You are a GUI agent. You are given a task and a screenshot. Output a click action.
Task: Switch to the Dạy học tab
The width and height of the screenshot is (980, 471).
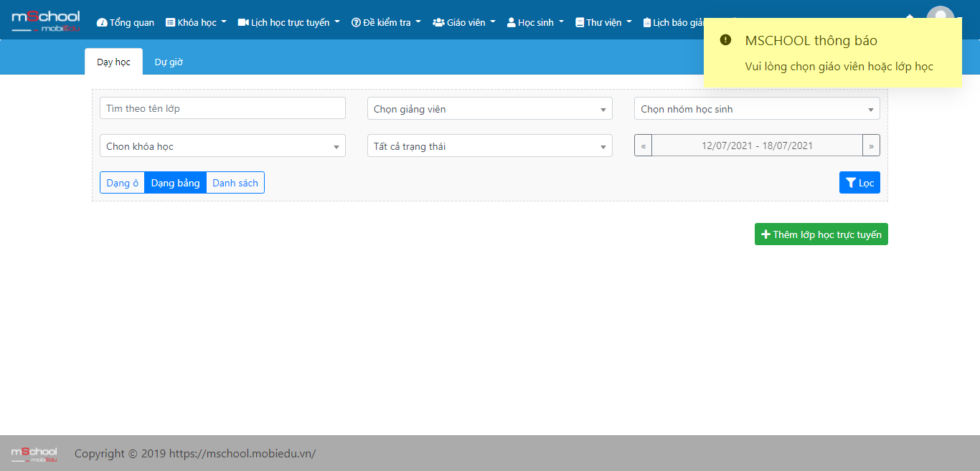tap(113, 62)
